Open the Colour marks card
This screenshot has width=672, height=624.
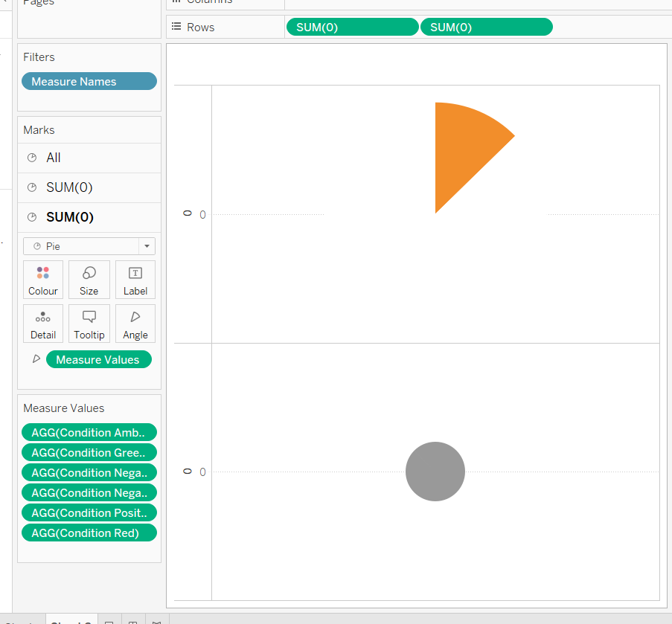43,280
